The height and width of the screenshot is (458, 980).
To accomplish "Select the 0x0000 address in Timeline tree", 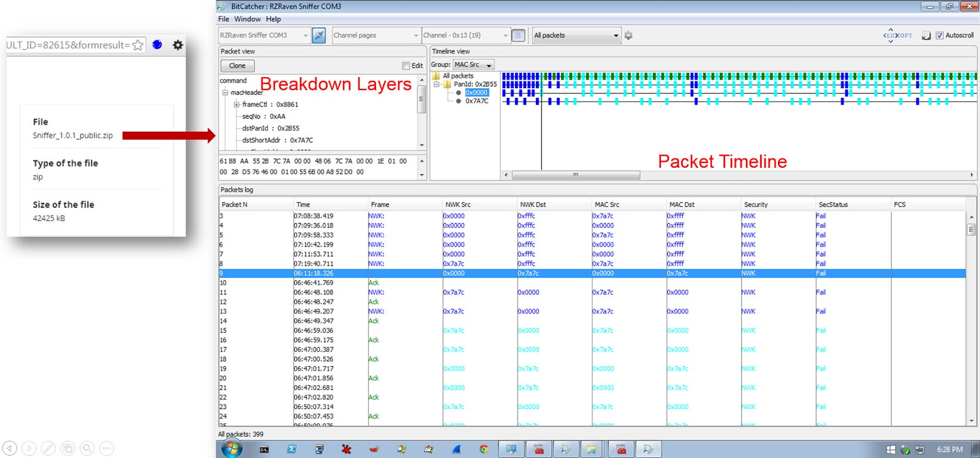I will (477, 92).
